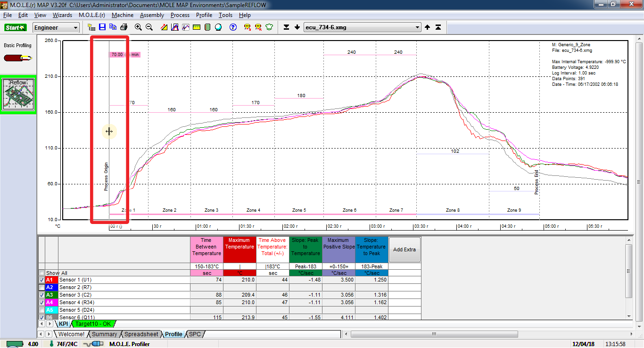Switch to the Summary tab
This screenshot has height=348, width=644.
coord(104,334)
